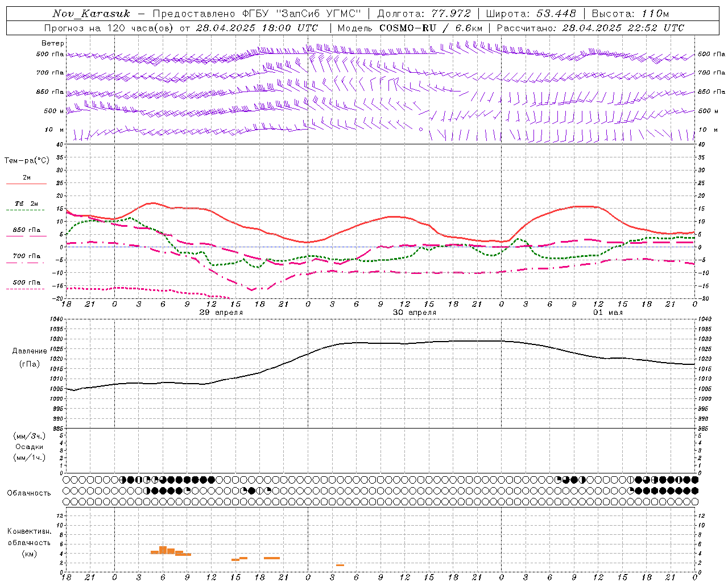Click the date label 01 мая
The image size is (728, 582).
tap(608, 313)
